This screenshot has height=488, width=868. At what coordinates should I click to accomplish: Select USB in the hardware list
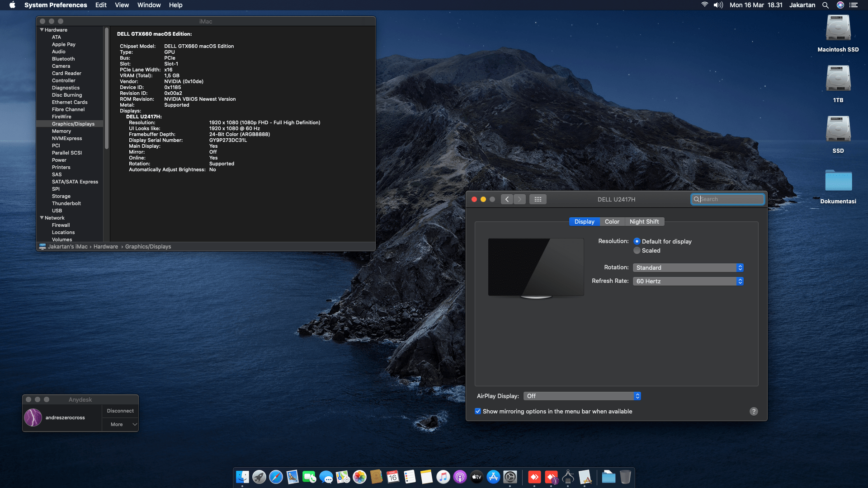(x=57, y=211)
